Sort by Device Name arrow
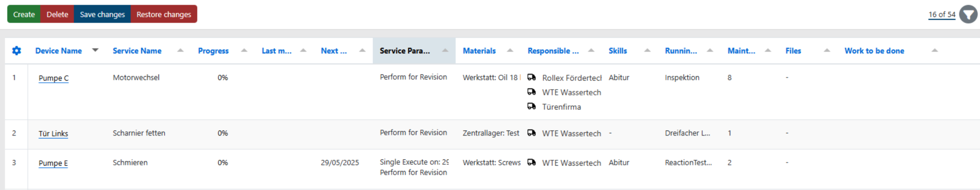 click(95, 50)
